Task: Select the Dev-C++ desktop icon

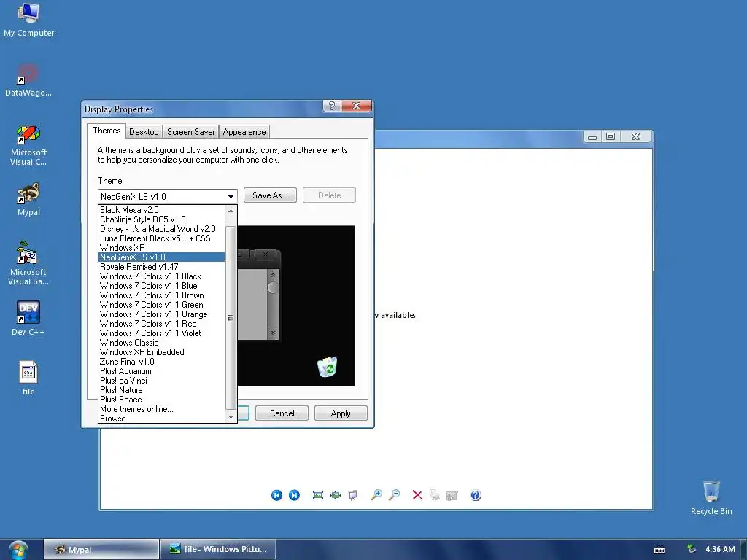Action: click(x=28, y=318)
